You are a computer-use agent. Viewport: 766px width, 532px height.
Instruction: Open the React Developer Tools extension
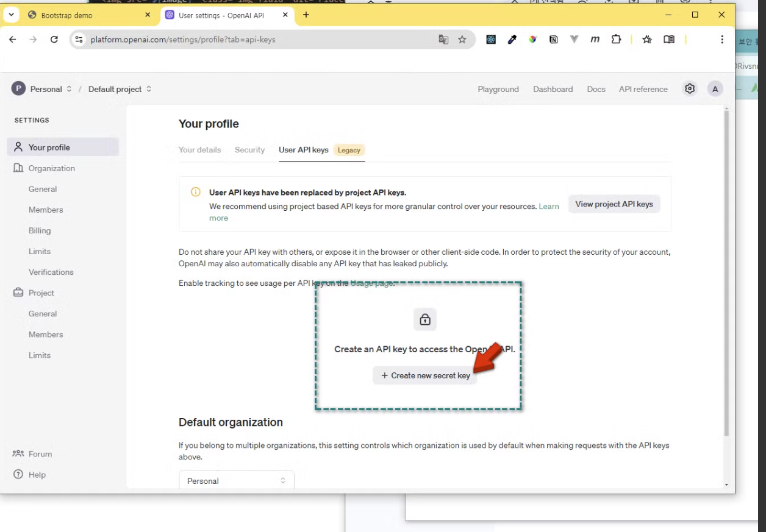[491, 40]
